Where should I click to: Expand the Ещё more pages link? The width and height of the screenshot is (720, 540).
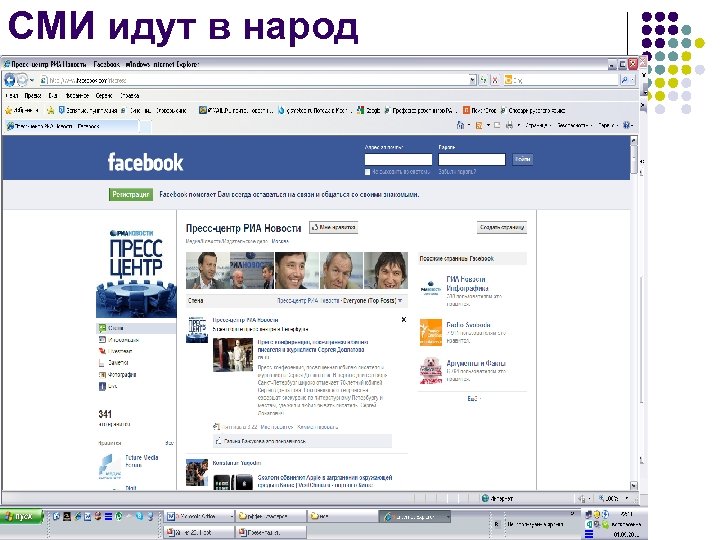[473, 399]
